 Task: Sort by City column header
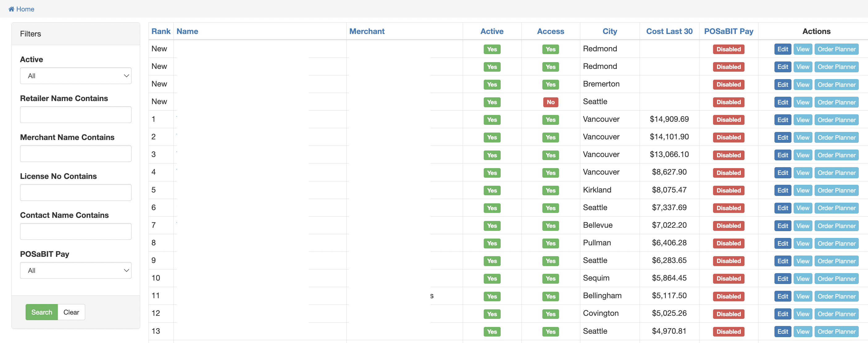610,32
